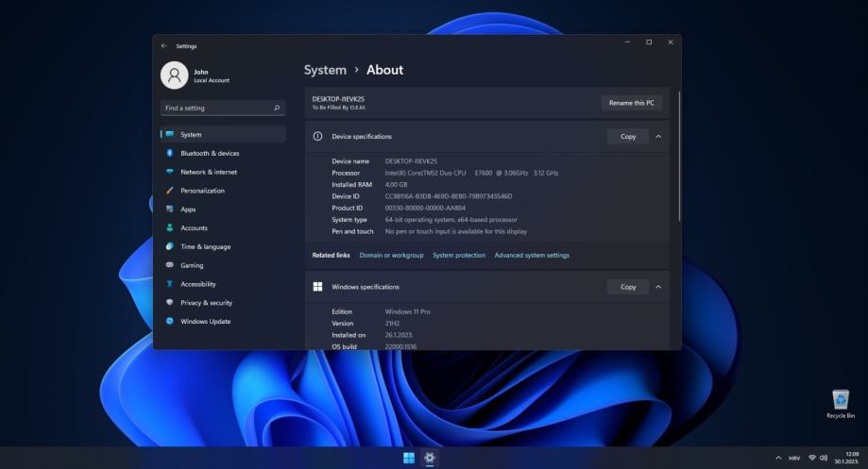Click the Windows Update icon in sidebar
This screenshot has width=868, height=469.
tap(170, 322)
